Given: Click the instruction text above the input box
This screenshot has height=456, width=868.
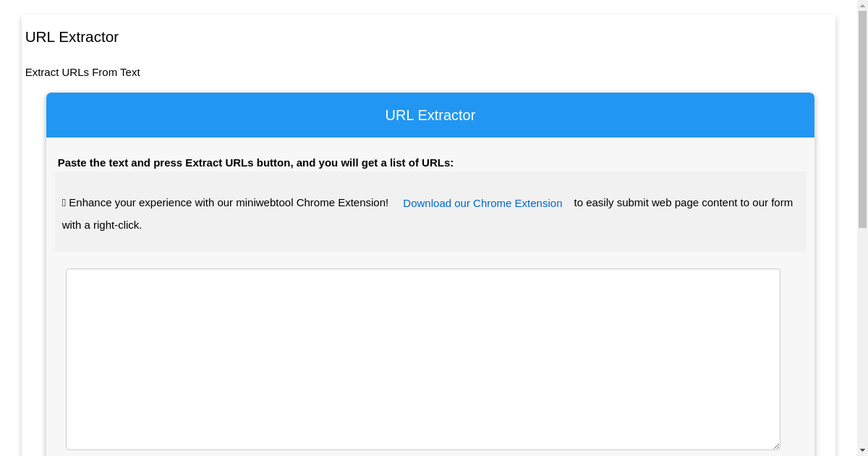Looking at the screenshot, I should [x=255, y=163].
